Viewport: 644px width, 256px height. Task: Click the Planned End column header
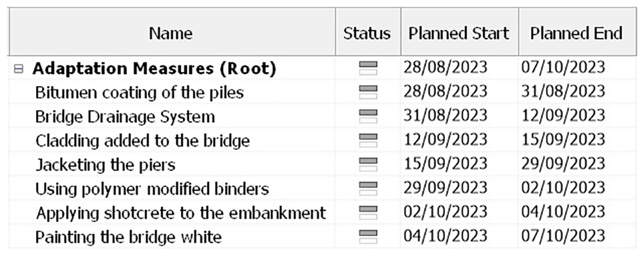point(577,32)
